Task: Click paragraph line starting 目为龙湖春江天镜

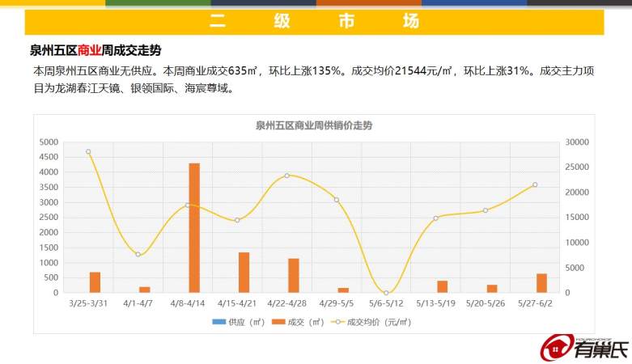Action: 134,88
